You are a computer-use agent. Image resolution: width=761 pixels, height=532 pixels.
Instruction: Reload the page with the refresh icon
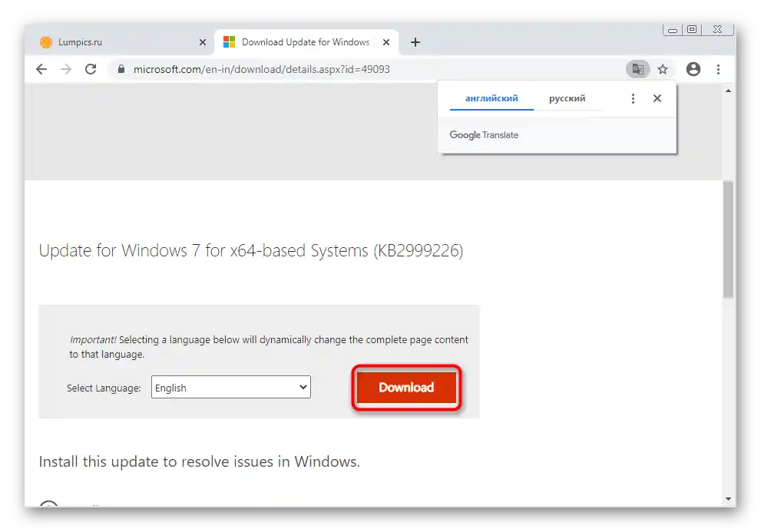click(x=91, y=69)
